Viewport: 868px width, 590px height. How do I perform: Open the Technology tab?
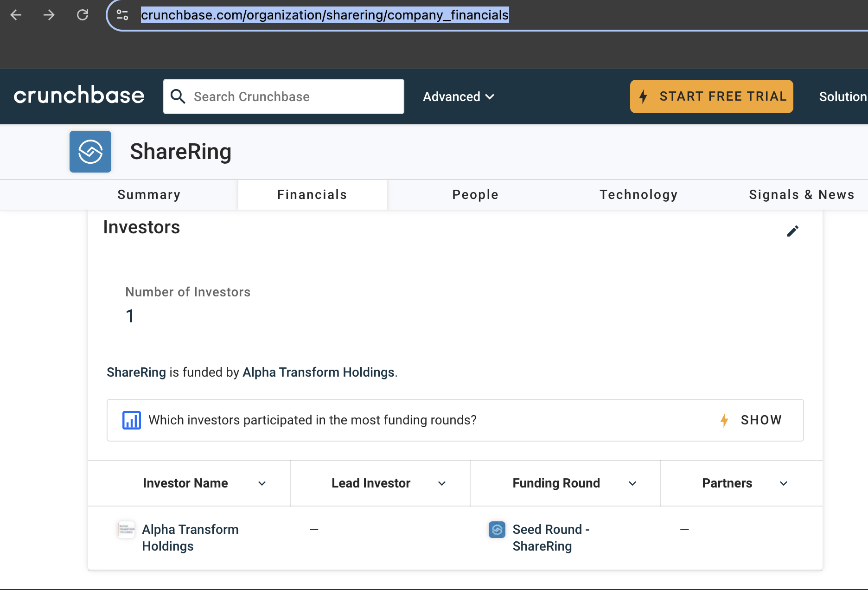click(x=638, y=195)
